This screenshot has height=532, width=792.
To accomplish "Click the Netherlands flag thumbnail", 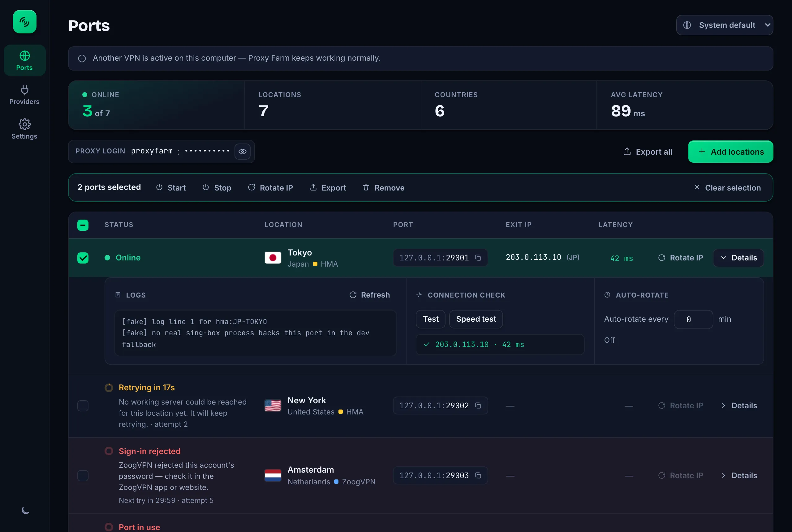I will point(273,476).
